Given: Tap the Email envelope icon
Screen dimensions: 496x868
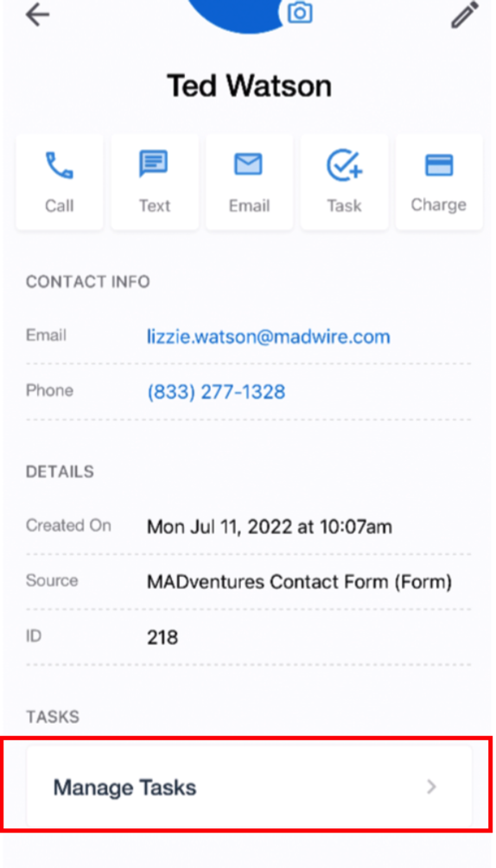Looking at the screenshot, I should (x=249, y=164).
